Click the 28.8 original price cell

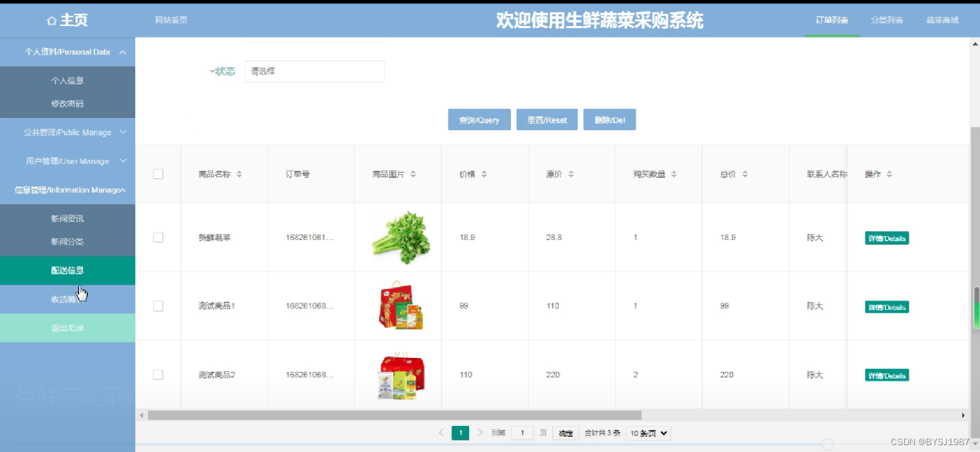[x=554, y=237]
